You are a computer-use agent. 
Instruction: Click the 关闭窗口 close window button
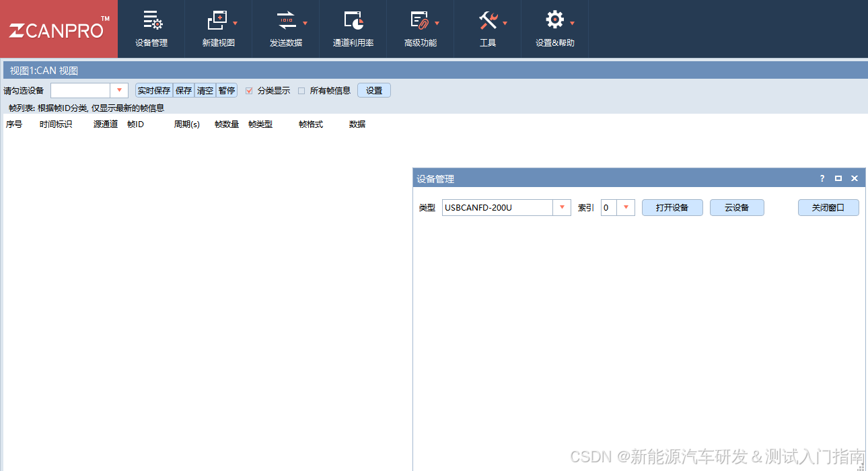pos(828,207)
